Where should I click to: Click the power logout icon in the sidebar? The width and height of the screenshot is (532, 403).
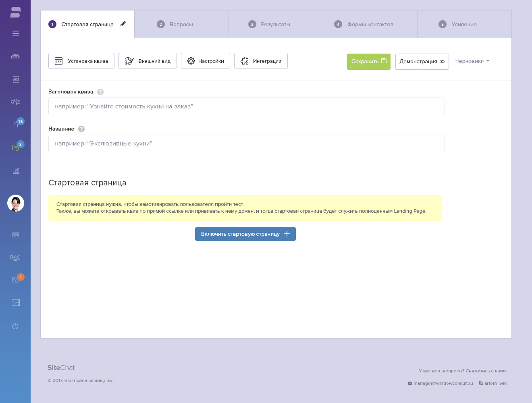tap(15, 326)
